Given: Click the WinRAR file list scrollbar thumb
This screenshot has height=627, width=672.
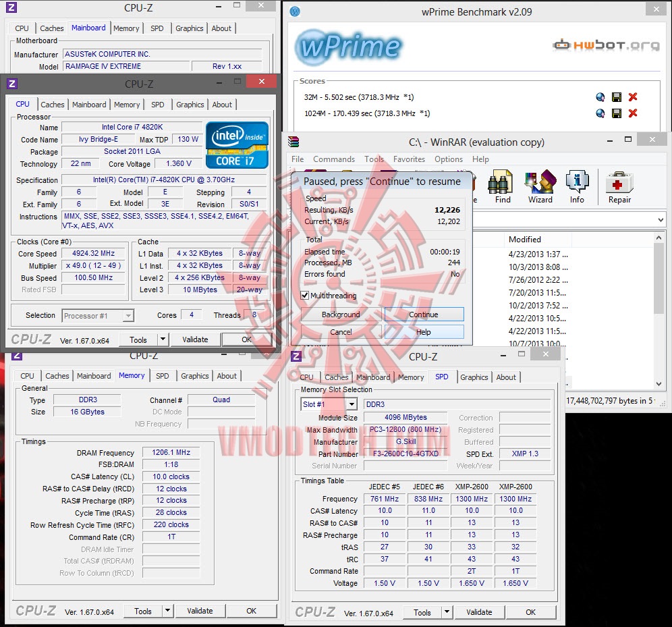Looking at the screenshot, I should click(659, 279).
